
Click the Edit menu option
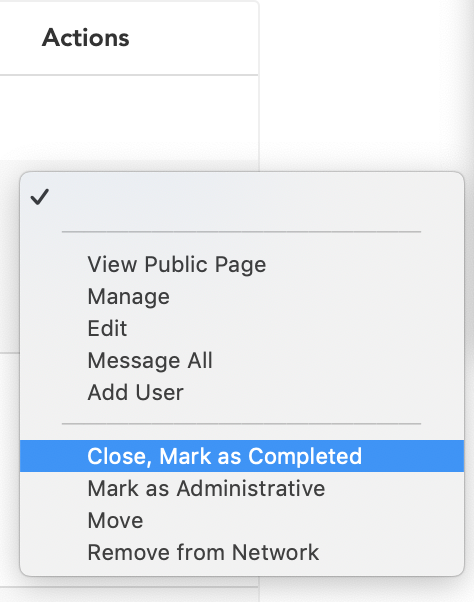(x=242, y=328)
